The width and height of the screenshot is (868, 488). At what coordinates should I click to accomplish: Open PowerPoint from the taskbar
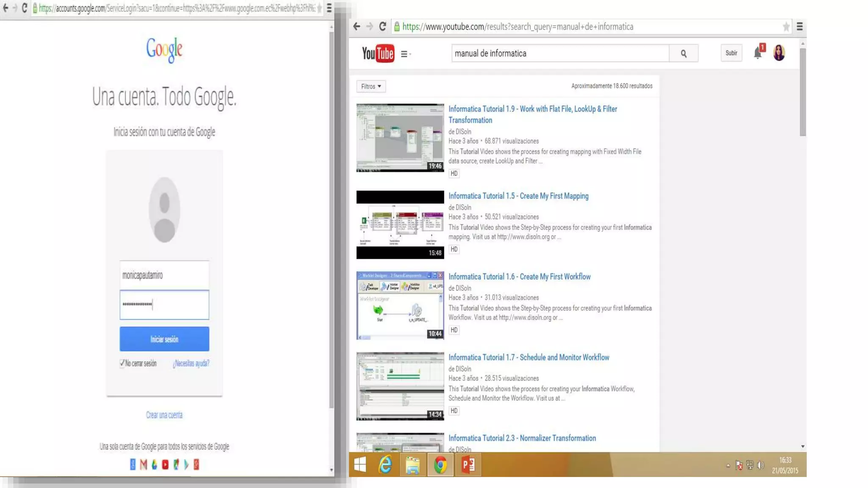[x=468, y=465]
